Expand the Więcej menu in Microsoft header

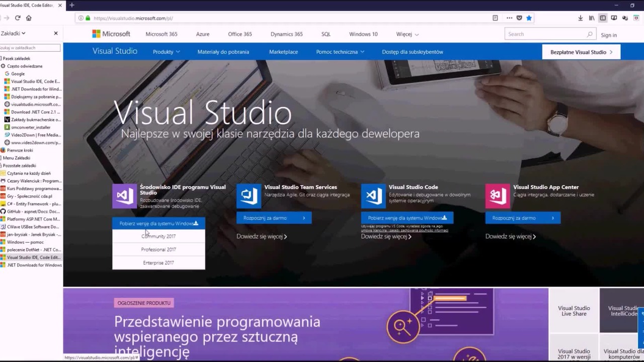click(407, 34)
